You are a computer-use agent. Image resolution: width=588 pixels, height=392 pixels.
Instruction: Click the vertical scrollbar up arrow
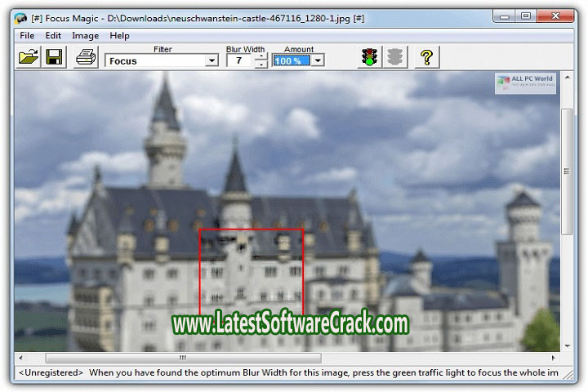(x=568, y=78)
